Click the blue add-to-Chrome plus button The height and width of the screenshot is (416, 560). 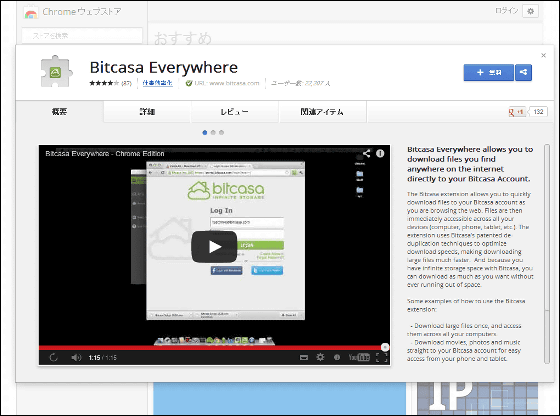[x=489, y=72]
